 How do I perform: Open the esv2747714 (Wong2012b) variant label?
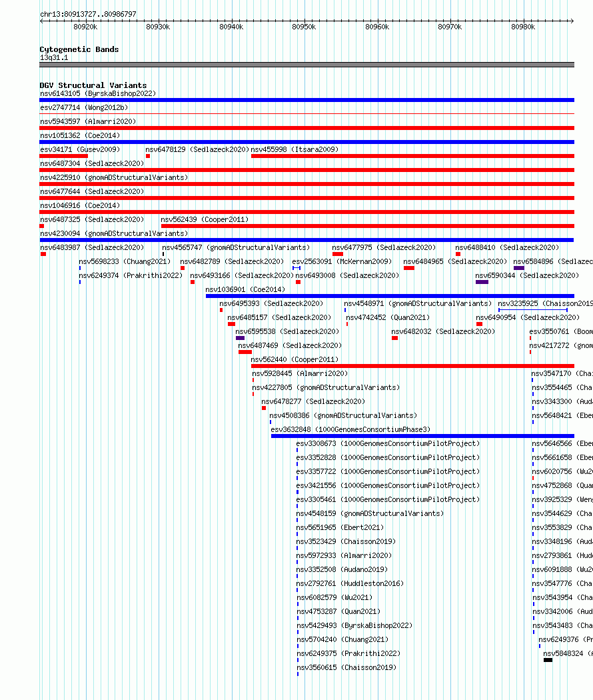(x=84, y=107)
